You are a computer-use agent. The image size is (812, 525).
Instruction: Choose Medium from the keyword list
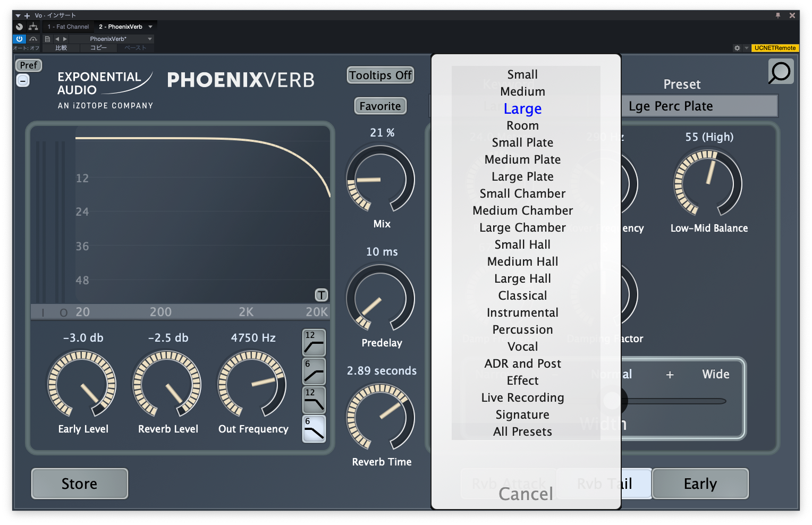[522, 91]
